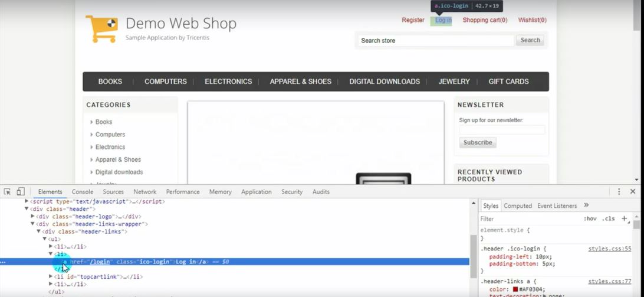Screen dimensions: 644x297
Task: Toggle the .cls class editor button
Action: point(608,218)
